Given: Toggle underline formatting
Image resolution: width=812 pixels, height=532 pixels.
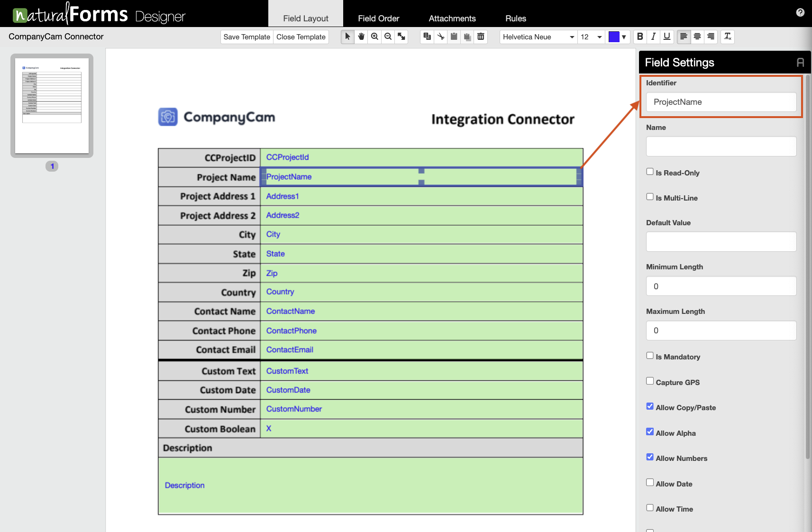Looking at the screenshot, I should point(666,37).
